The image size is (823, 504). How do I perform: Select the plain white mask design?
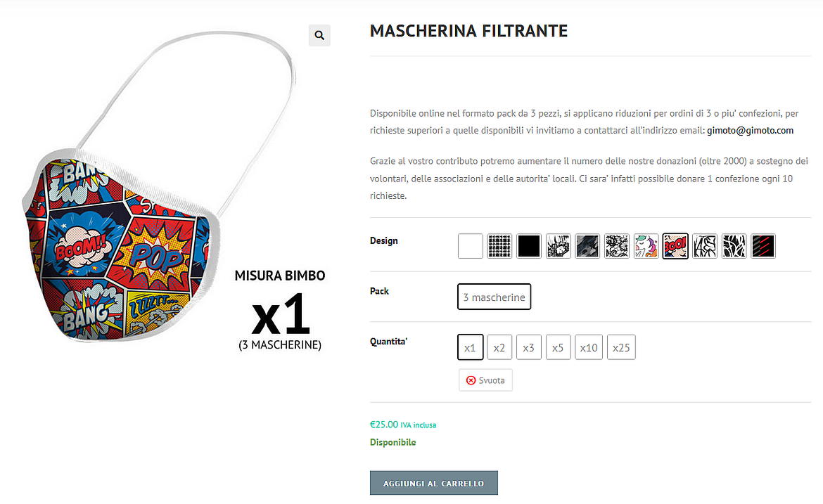(471, 246)
